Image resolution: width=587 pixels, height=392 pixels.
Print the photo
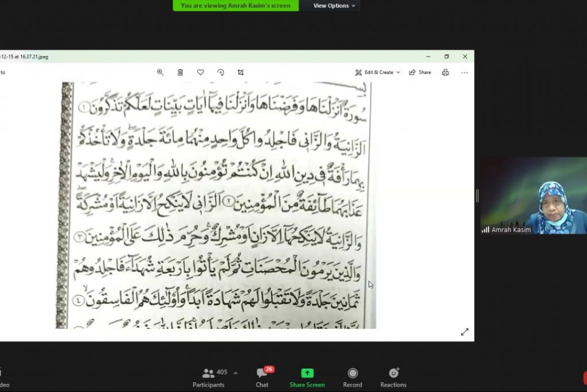click(x=445, y=72)
